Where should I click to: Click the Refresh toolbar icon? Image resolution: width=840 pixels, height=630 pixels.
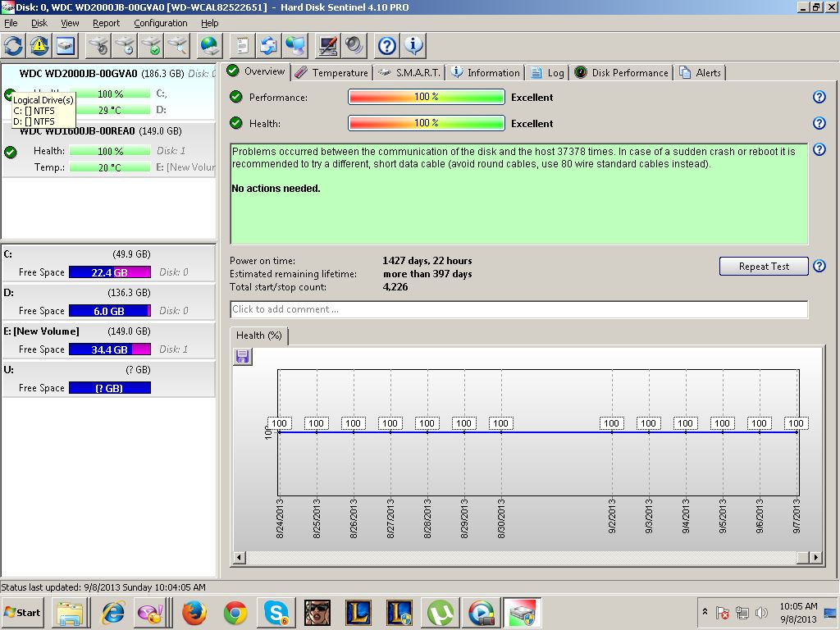click(13, 45)
